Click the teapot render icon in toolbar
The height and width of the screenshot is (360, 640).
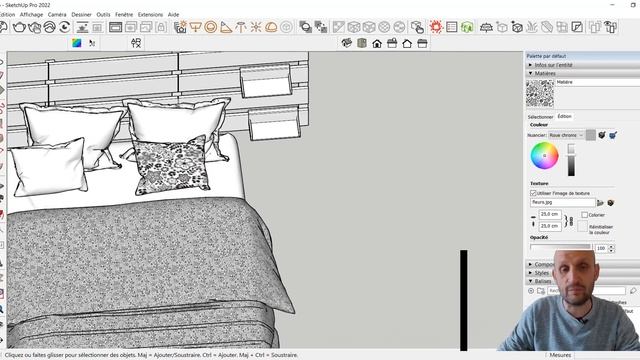[19, 27]
